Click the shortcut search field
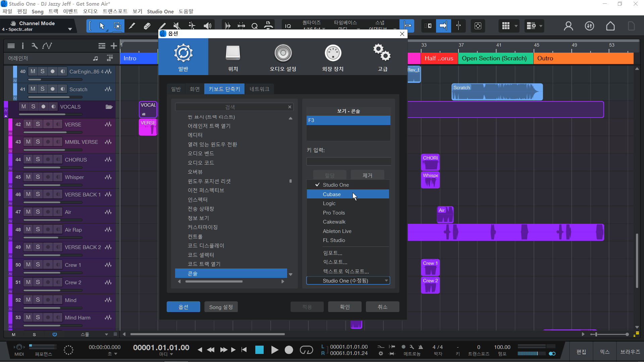The image size is (644, 362). [x=230, y=107]
